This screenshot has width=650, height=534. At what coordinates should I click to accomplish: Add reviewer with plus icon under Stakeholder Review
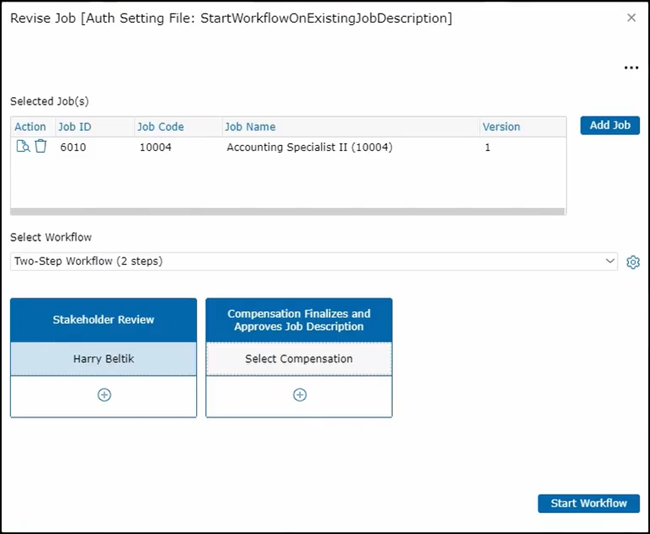104,395
